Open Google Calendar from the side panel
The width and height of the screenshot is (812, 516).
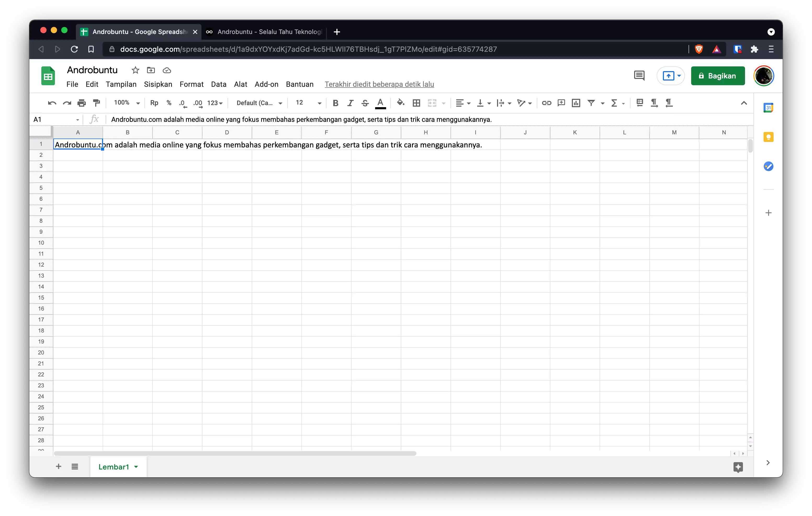click(x=769, y=107)
